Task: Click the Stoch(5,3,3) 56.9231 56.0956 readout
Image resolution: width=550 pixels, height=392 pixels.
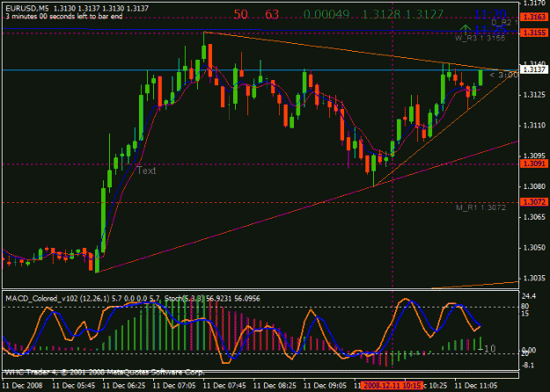Action: coord(212,299)
